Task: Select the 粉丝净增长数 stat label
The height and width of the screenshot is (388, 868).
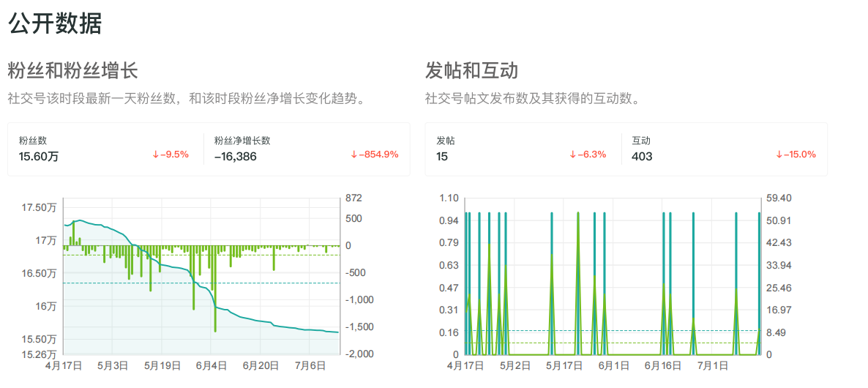Action: (x=242, y=141)
